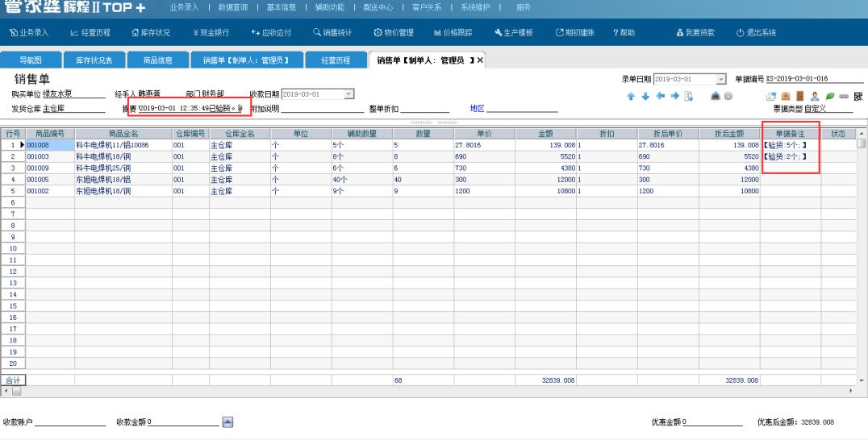Close the active 销售单 tab
Image resolution: width=868 pixels, height=440 pixels.
tap(480, 60)
